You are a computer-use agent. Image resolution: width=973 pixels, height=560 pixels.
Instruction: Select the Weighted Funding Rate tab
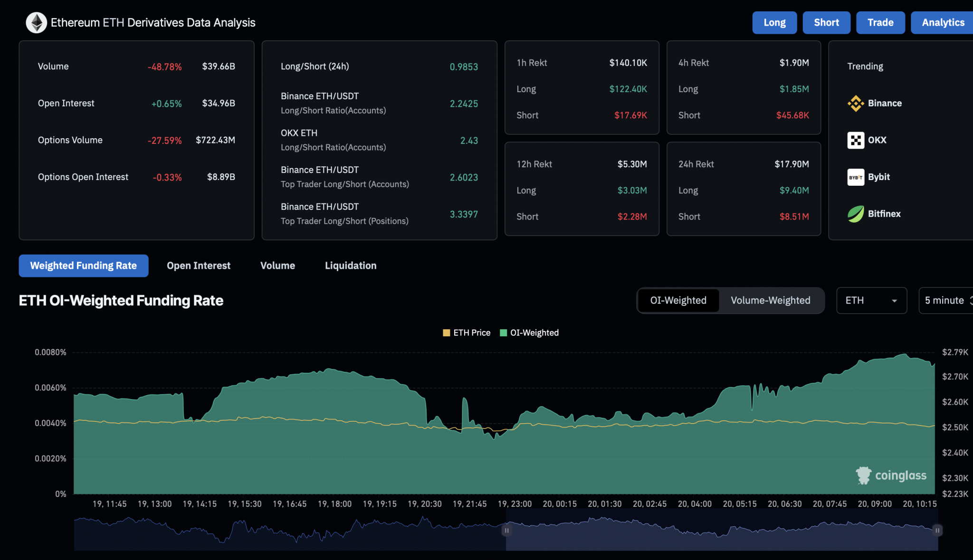[x=84, y=266]
